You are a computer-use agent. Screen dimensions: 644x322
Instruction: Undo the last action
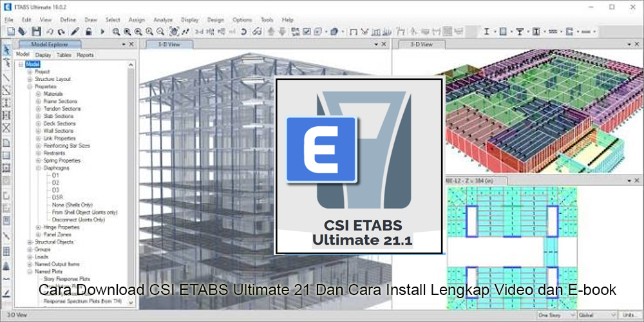click(50, 32)
